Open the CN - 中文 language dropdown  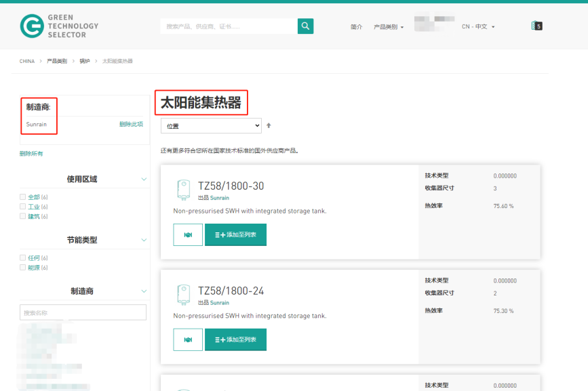(478, 26)
